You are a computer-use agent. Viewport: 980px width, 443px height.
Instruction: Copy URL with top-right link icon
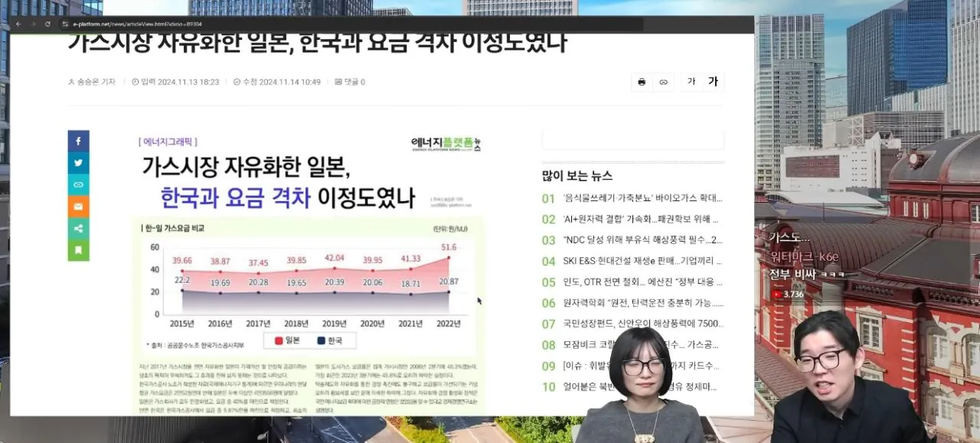coord(663,82)
